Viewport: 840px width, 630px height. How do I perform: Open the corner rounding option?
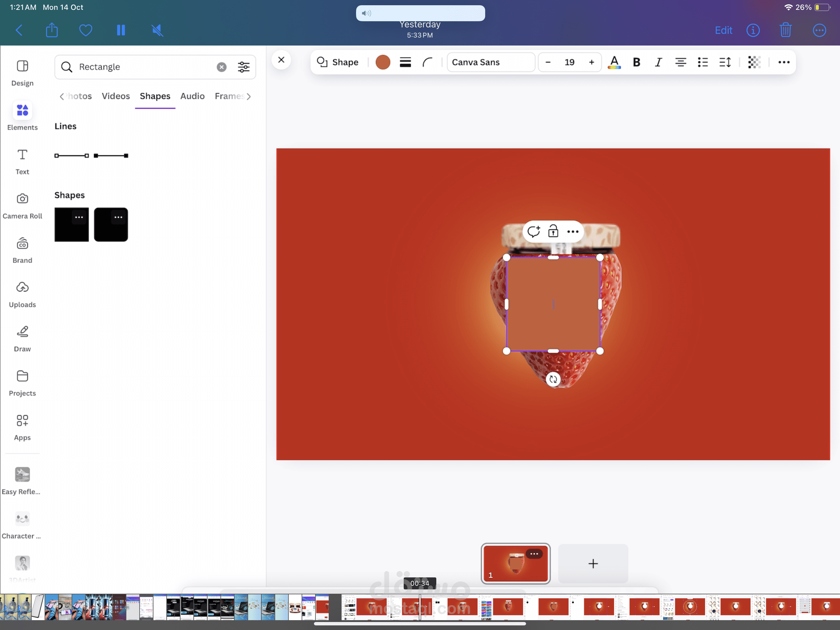click(x=428, y=62)
